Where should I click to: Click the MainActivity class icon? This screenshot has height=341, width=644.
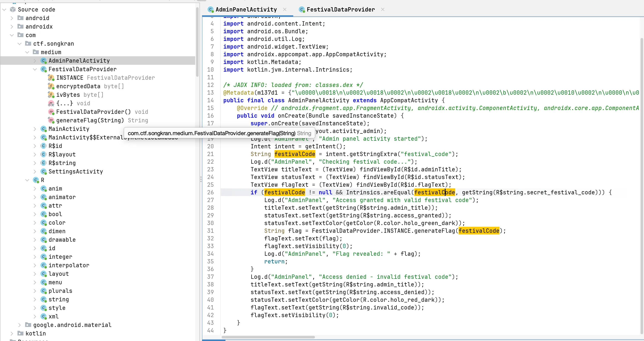tap(44, 129)
